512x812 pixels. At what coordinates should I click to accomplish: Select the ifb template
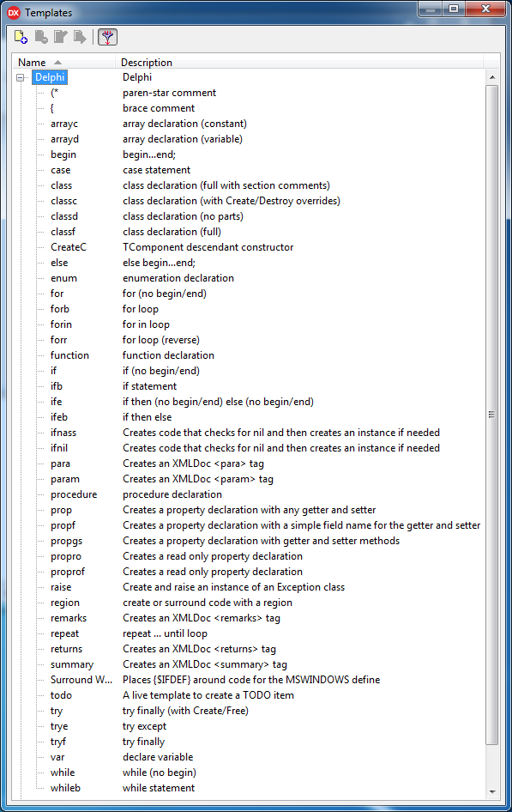(x=57, y=386)
